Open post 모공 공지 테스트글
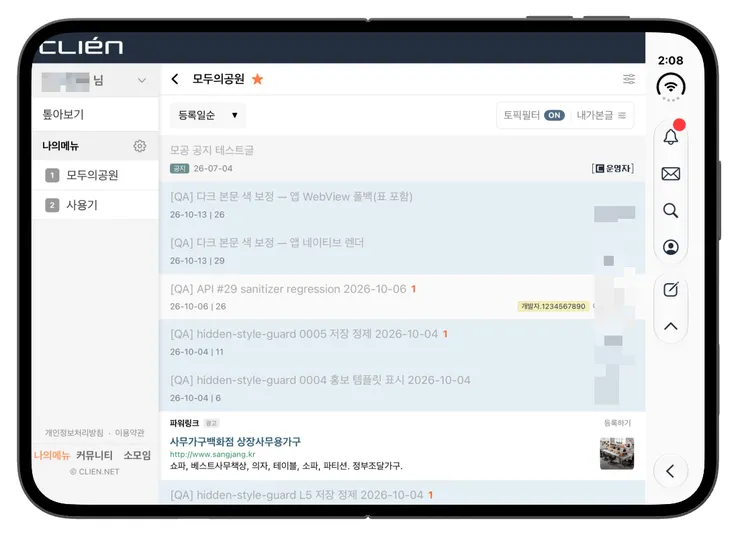740x545 pixels. coord(212,150)
